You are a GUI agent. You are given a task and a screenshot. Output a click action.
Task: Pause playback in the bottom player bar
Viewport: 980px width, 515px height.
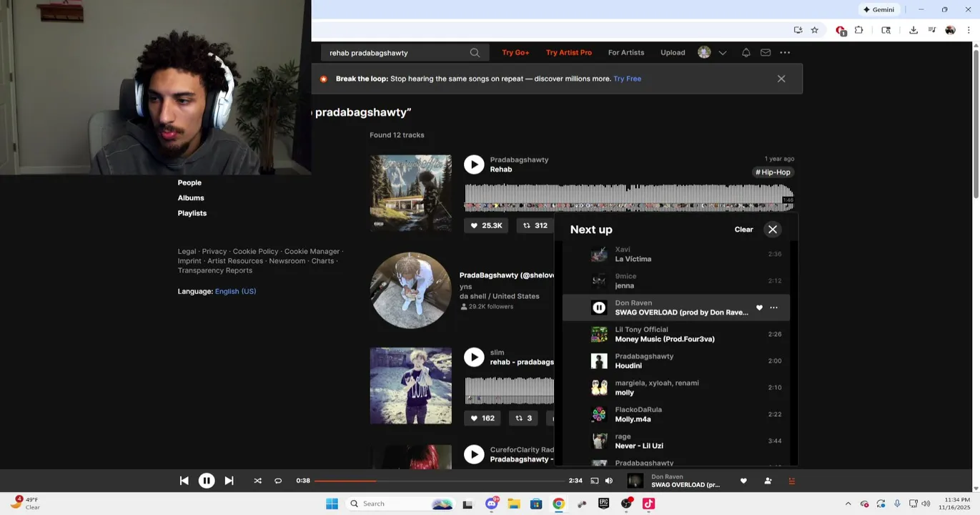tap(206, 481)
